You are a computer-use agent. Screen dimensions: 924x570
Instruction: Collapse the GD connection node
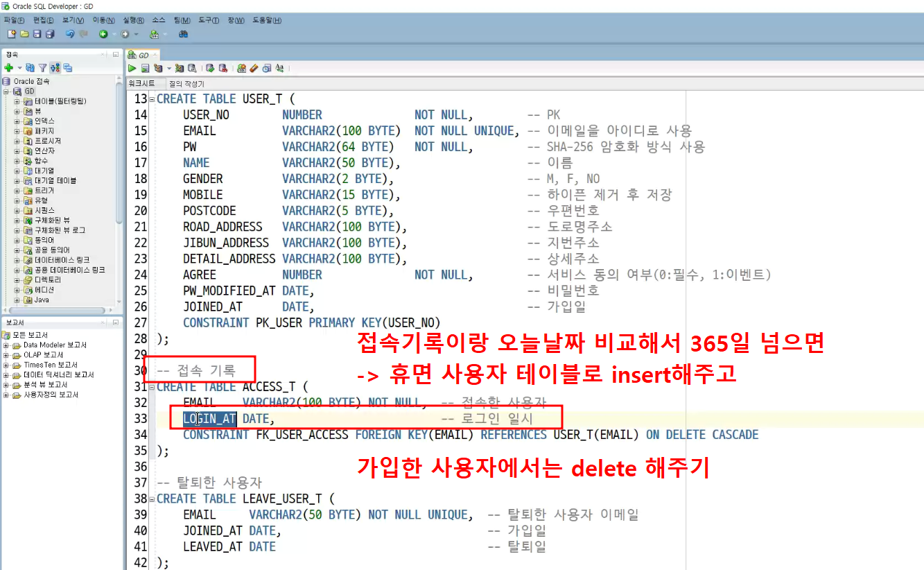click(x=6, y=91)
